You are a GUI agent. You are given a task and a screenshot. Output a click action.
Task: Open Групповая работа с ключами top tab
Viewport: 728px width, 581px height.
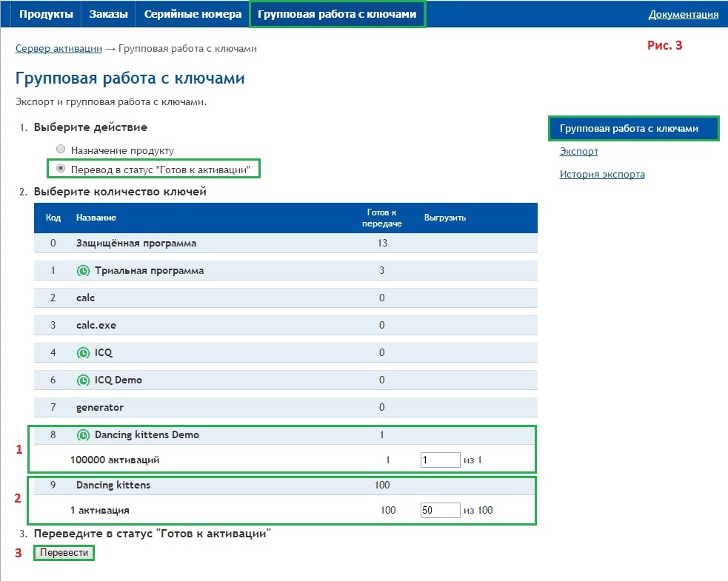pos(338,14)
